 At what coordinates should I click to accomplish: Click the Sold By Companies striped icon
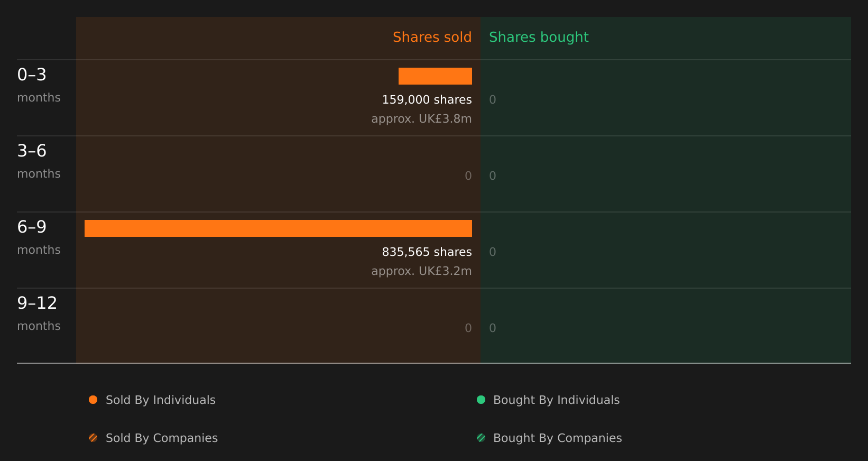point(93,438)
